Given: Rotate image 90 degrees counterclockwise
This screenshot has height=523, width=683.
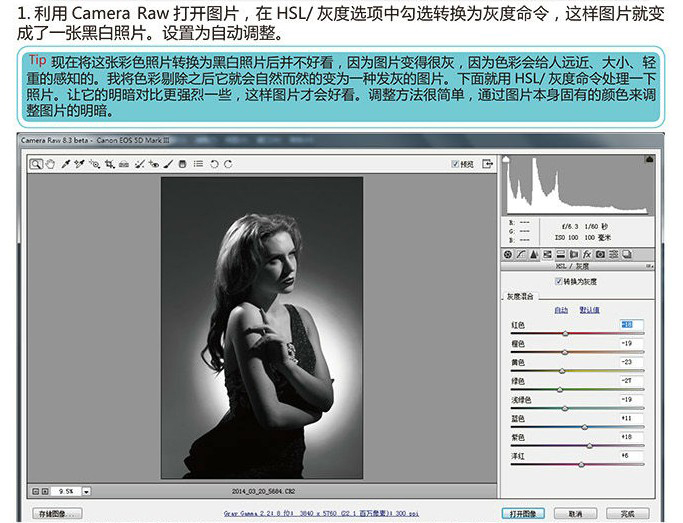Looking at the screenshot, I should (214, 164).
